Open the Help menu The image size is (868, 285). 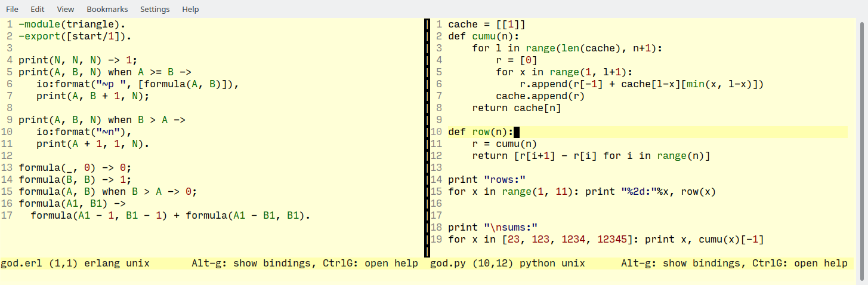(x=190, y=9)
